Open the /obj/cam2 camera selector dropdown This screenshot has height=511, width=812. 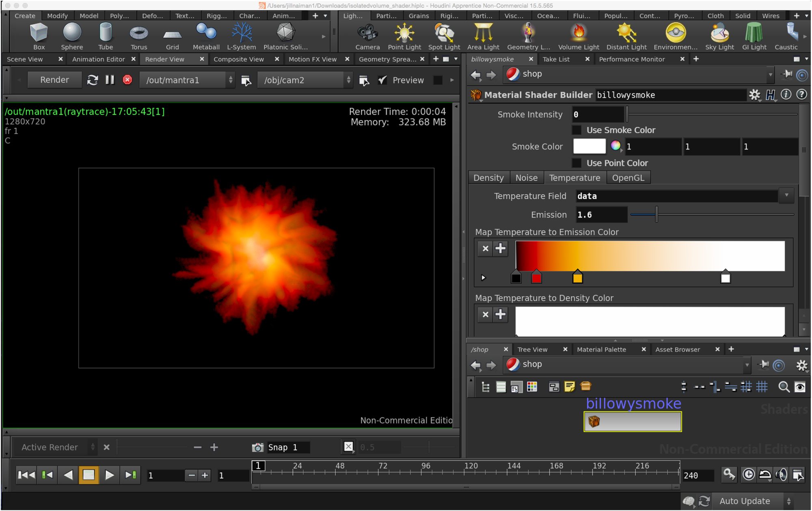pos(348,80)
